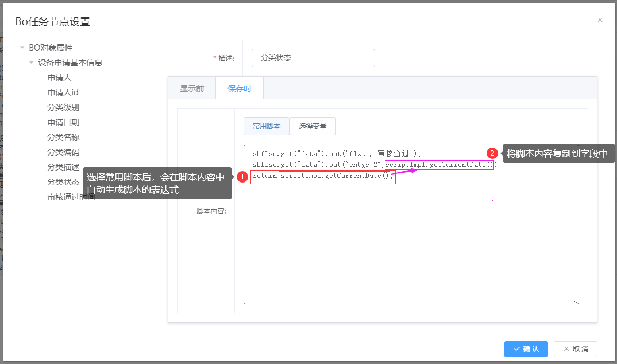Viewport: 617px width, 364px height.
Task: Collapse the 设备申请基本信息 tree node
Action: [x=31, y=63]
